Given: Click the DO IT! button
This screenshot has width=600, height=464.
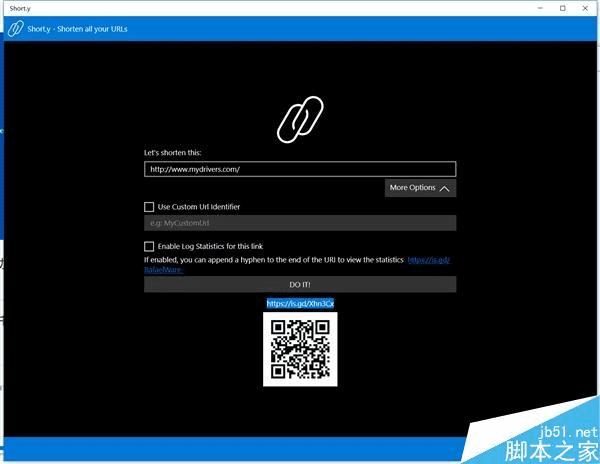Looking at the screenshot, I should [x=300, y=284].
